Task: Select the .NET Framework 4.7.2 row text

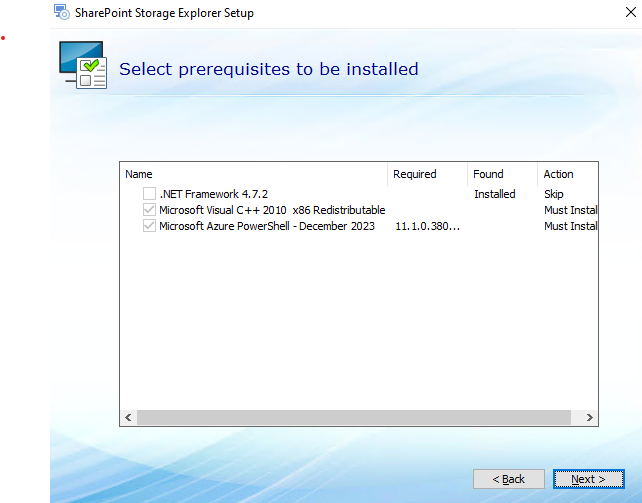Action: (x=214, y=194)
